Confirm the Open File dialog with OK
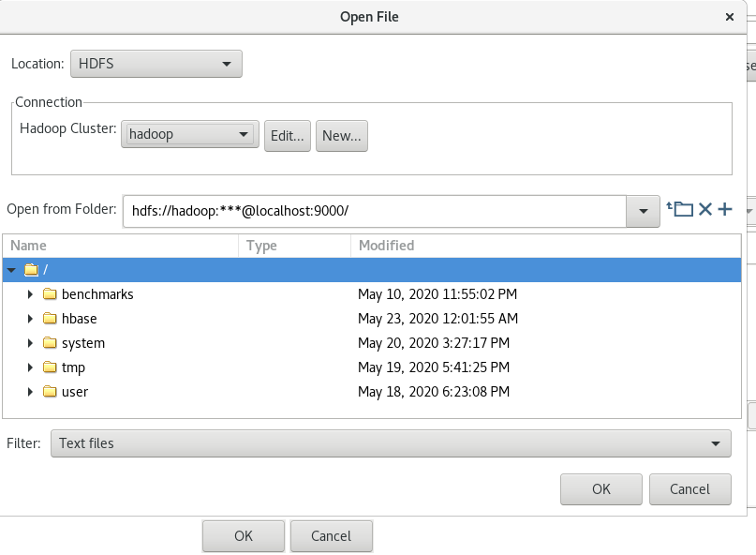This screenshot has width=756, height=555. pos(601,489)
